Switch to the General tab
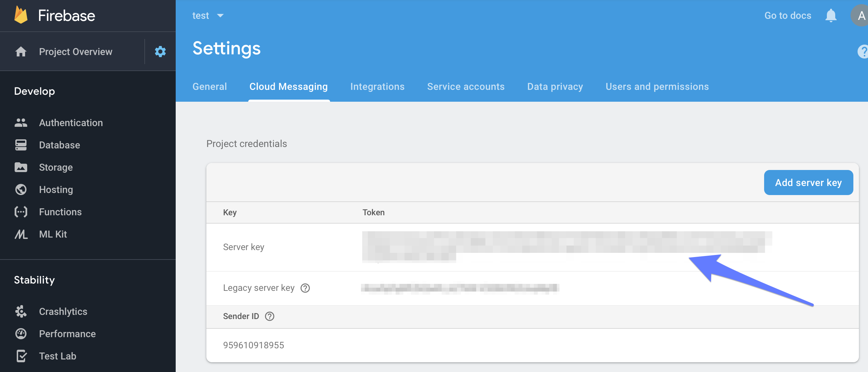 click(x=210, y=86)
